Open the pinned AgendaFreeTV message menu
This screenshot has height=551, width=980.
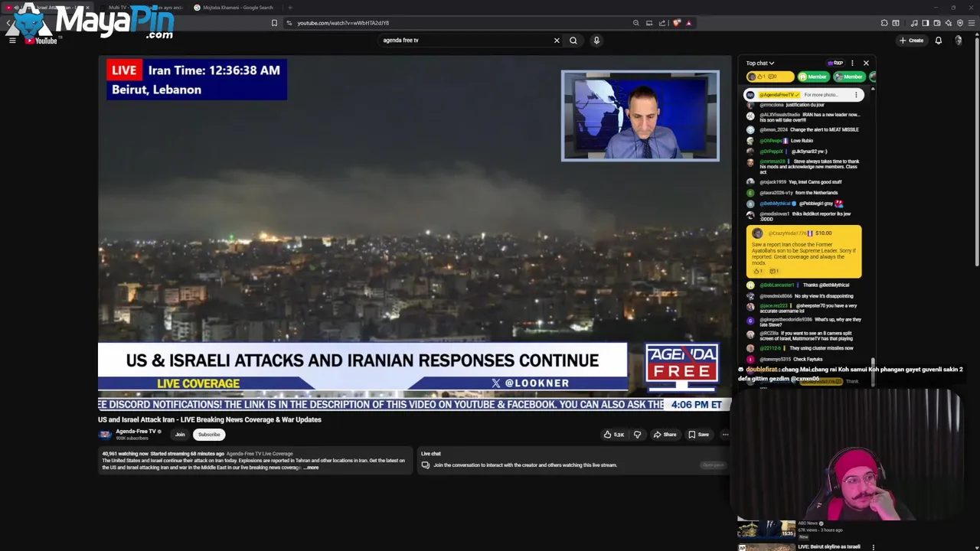(856, 95)
